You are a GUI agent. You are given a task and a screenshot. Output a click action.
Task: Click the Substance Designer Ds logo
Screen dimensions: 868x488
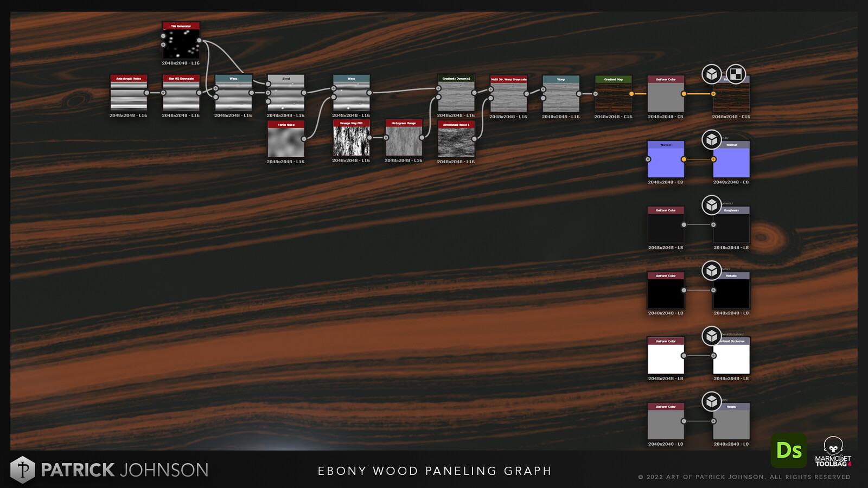click(789, 450)
